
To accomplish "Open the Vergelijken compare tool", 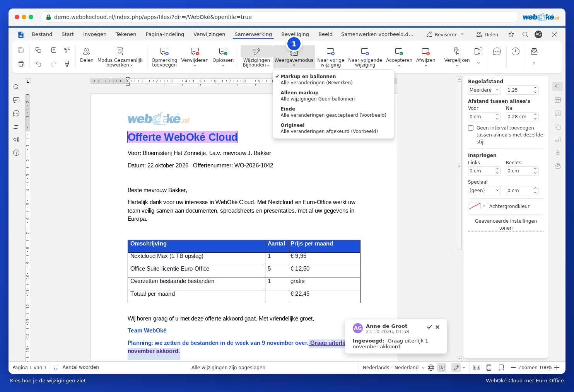I will pyautogui.click(x=457, y=56).
